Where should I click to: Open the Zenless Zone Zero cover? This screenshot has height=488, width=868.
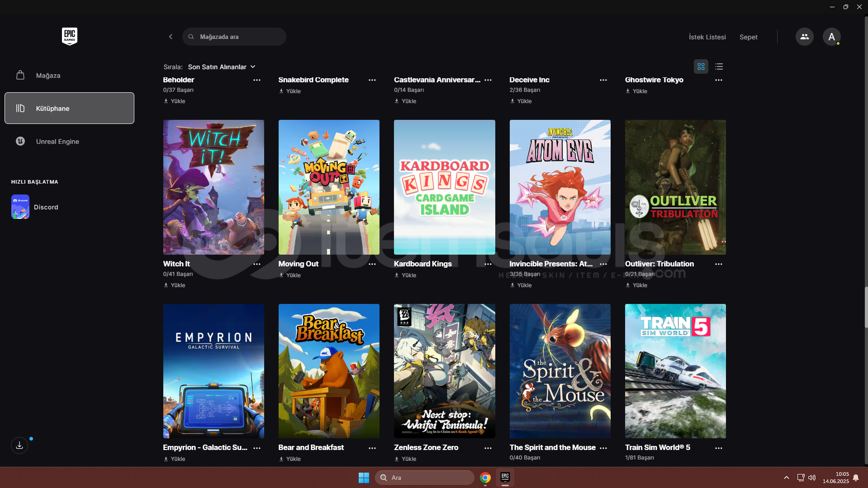click(x=445, y=371)
